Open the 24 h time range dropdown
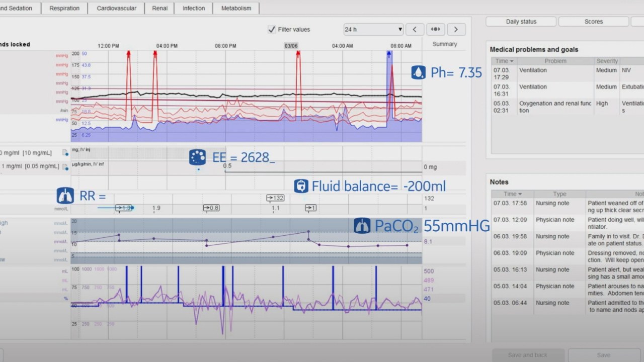The height and width of the screenshot is (362, 644). click(373, 29)
